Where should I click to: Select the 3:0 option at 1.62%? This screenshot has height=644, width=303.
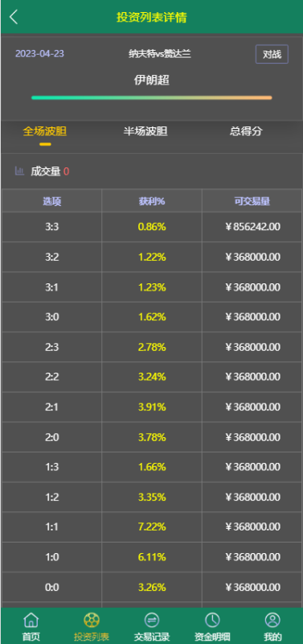152,317
